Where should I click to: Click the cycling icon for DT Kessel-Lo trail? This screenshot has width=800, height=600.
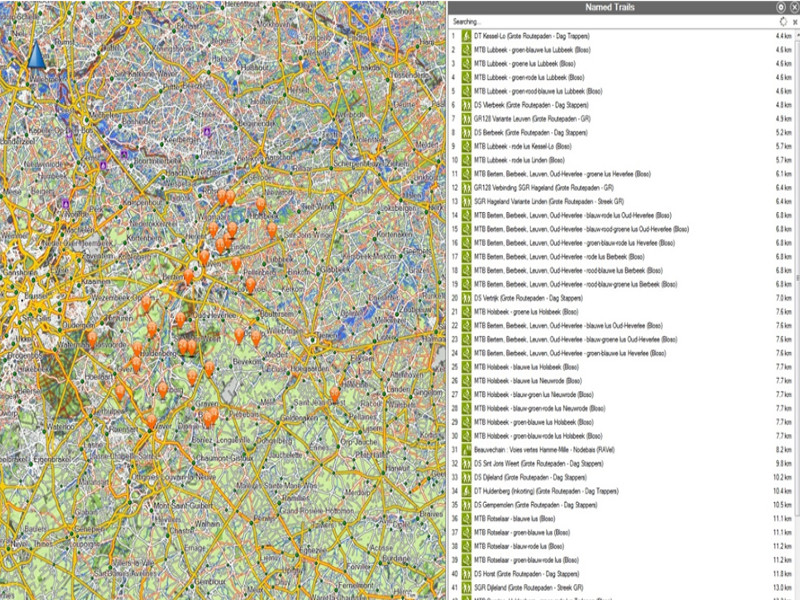coord(466,35)
